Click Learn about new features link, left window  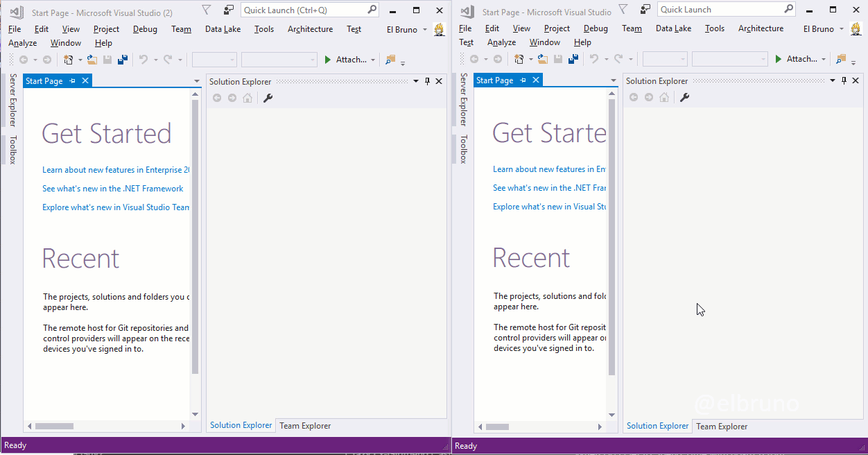tap(116, 170)
